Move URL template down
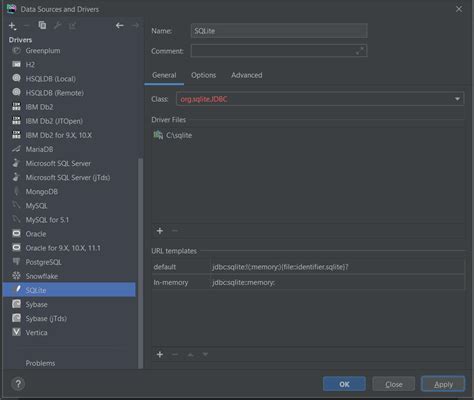The height and width of the screenshot is (400, 474). 205,354
